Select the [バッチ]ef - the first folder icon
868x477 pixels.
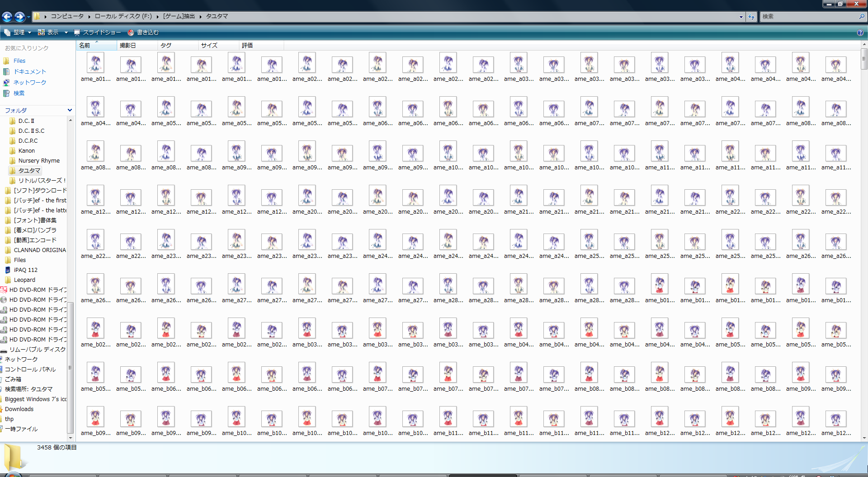click(8, 201)
